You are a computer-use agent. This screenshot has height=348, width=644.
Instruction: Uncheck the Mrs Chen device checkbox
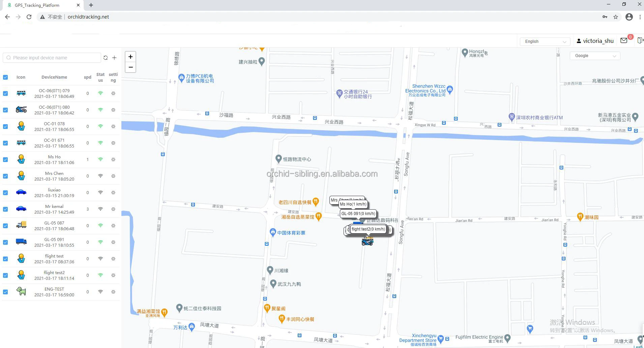pos(5,176)
